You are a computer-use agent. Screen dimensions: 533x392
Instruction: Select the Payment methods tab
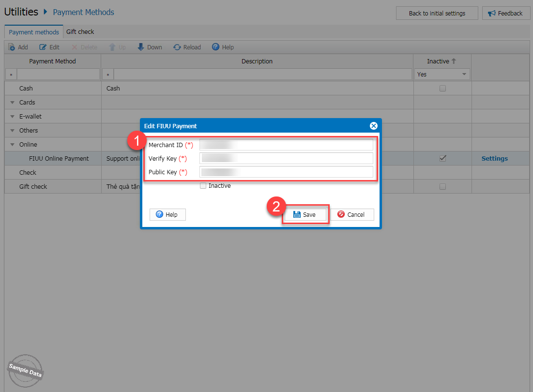[x=34, y=32]
